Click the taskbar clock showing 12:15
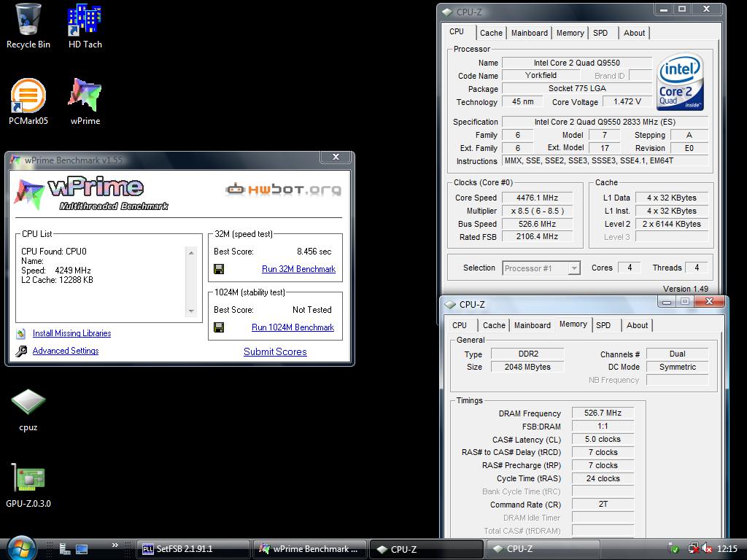This screenshot has height=560, width=747. tap(727, 549)
